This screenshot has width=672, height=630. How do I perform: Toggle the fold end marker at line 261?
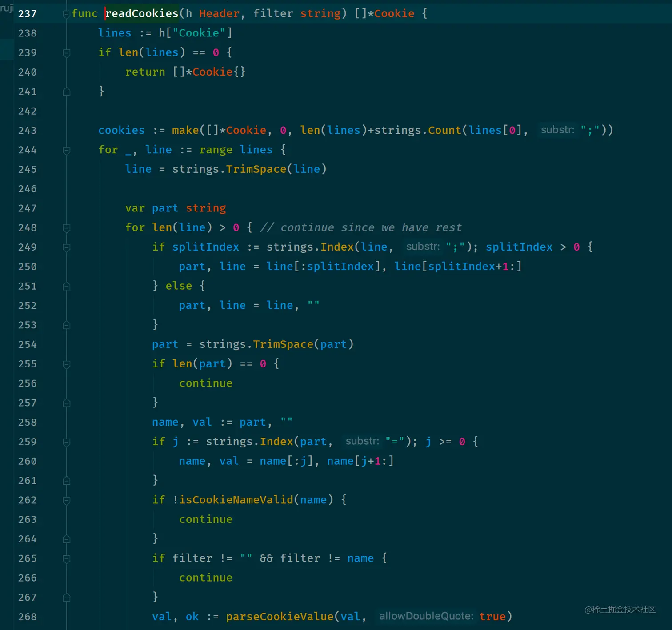tap(67, 481)
